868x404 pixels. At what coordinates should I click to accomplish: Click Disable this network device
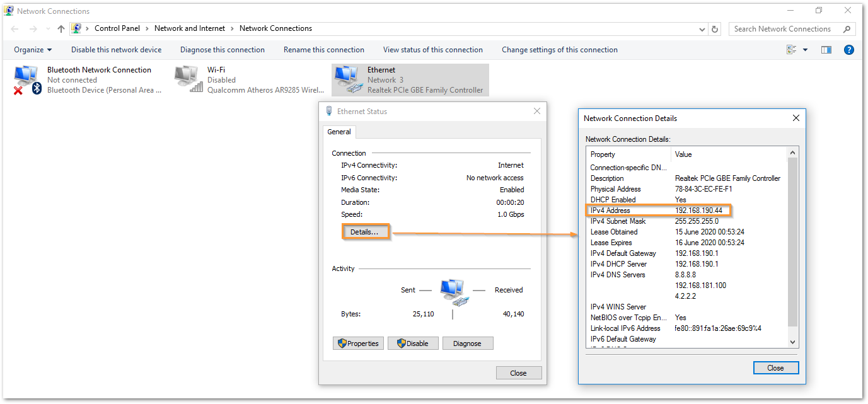click(116, 50)
